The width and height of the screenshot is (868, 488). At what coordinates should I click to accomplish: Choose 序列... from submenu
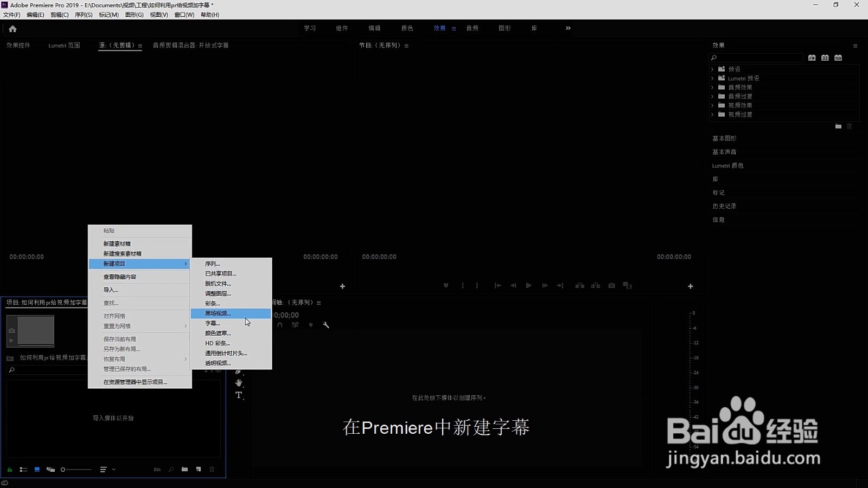point(231,264)
